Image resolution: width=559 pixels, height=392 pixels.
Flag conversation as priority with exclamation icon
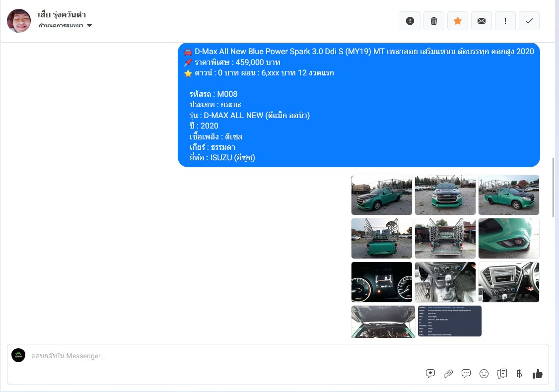[505, 21]
